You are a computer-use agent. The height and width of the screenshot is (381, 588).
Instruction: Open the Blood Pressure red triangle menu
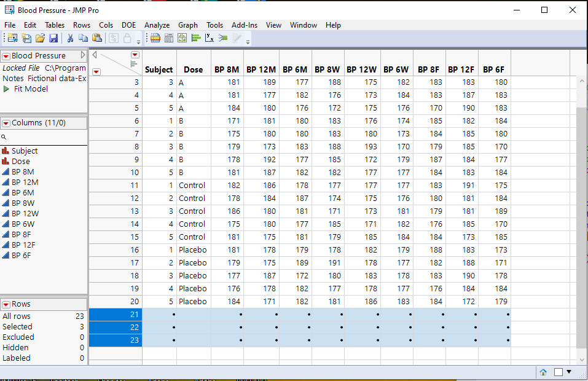click(x=7, y=55)
